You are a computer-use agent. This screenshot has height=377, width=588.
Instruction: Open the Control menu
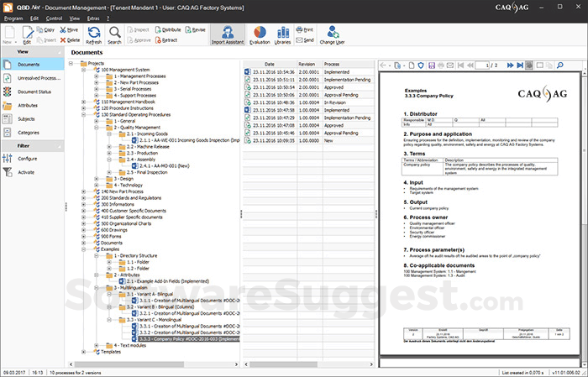(x=54, y=18)
